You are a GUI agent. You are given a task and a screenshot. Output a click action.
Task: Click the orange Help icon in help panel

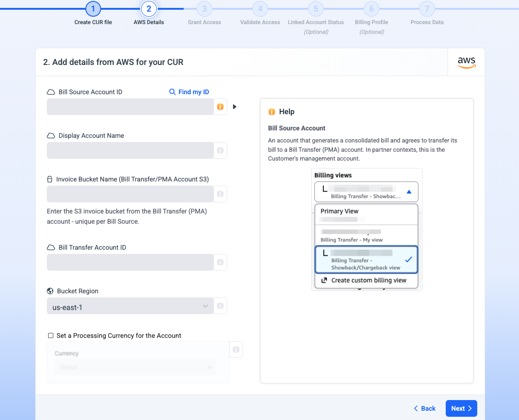click(272, 112)
